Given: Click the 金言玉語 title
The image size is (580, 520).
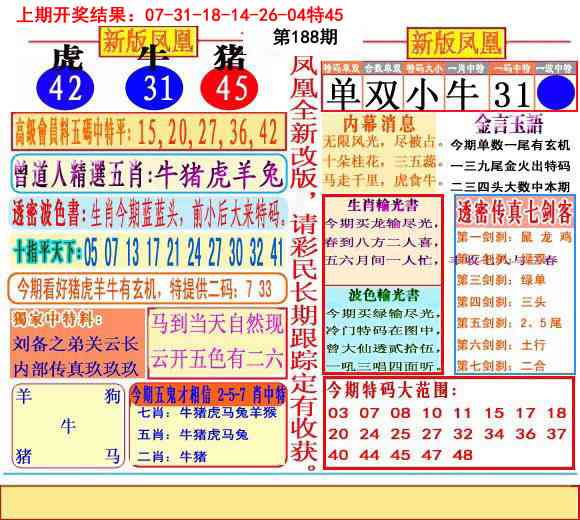Looking at the screenshot, I should point(509,124).
